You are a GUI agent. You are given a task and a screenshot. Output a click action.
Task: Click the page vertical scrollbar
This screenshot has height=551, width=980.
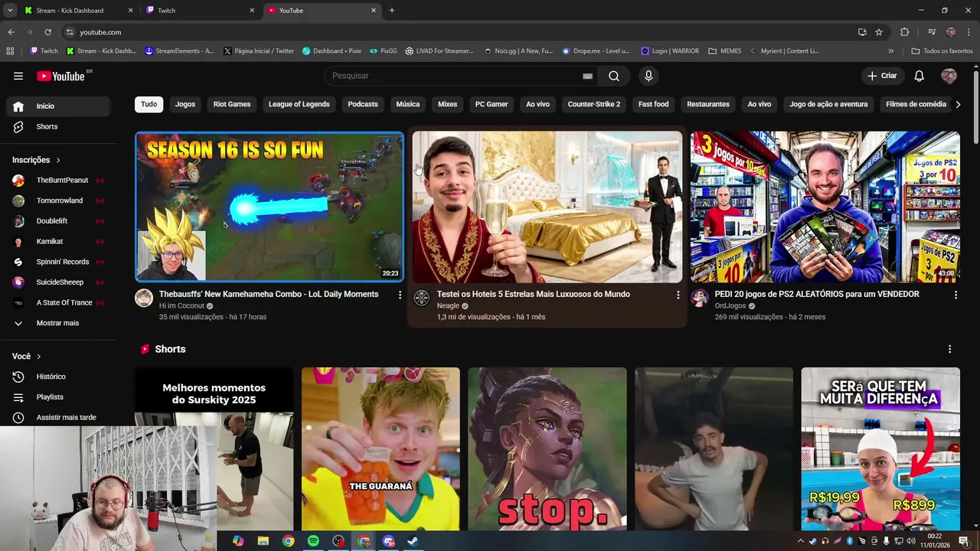(x=975, y=106)
